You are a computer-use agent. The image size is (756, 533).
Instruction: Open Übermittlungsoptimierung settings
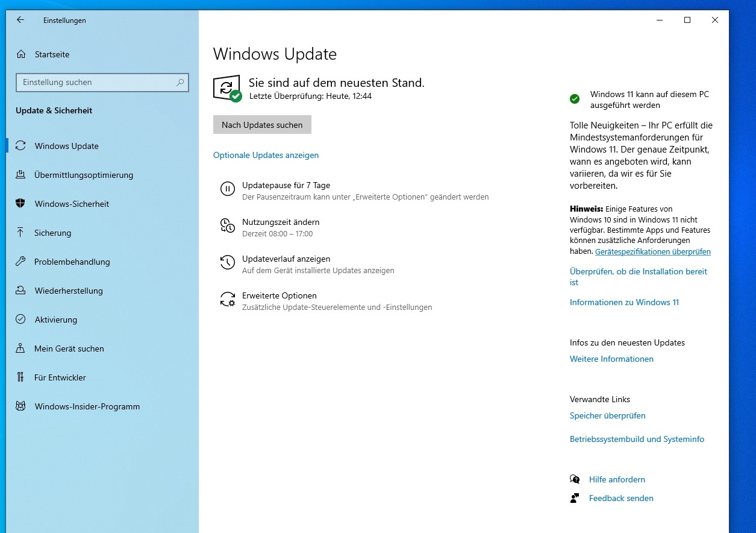102,175
